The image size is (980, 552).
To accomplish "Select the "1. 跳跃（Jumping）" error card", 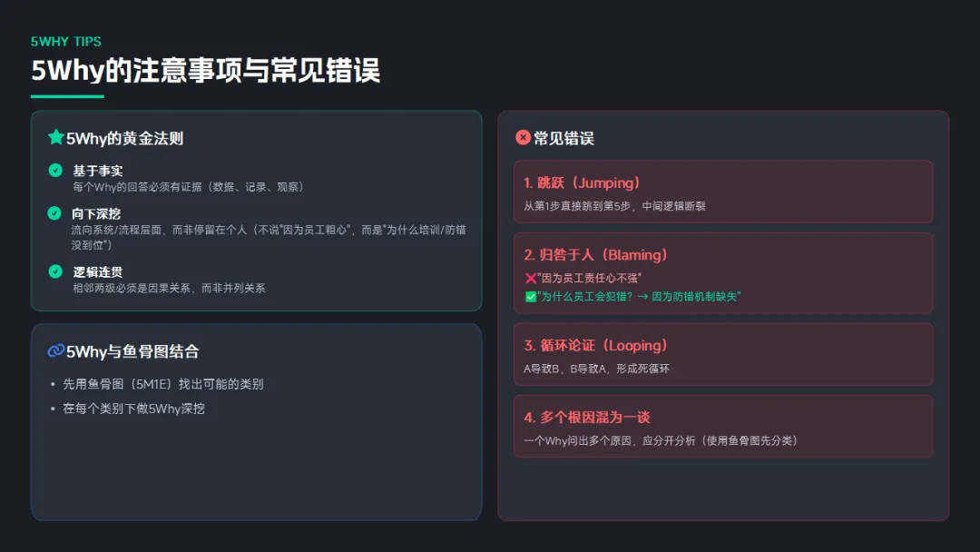I will (x=722, y=192).
